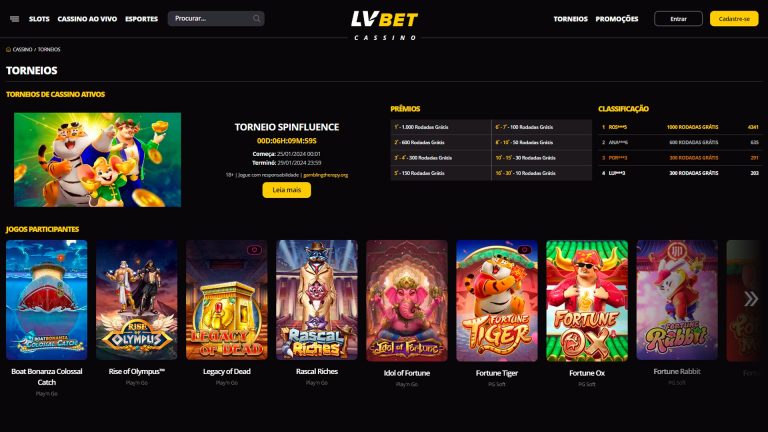Click Leia mais tournament button
Viewport: 768px width, 432px height.
287,190
